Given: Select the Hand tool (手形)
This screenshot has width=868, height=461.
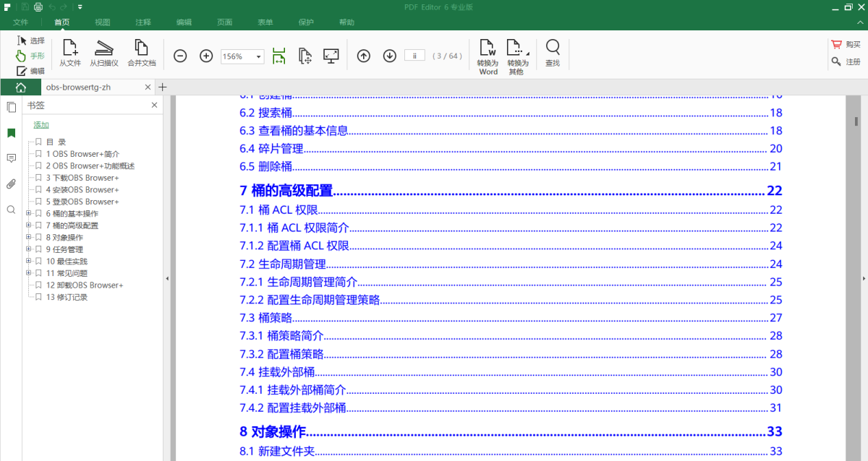Looking at the screenshot, I should pos(29,55).
